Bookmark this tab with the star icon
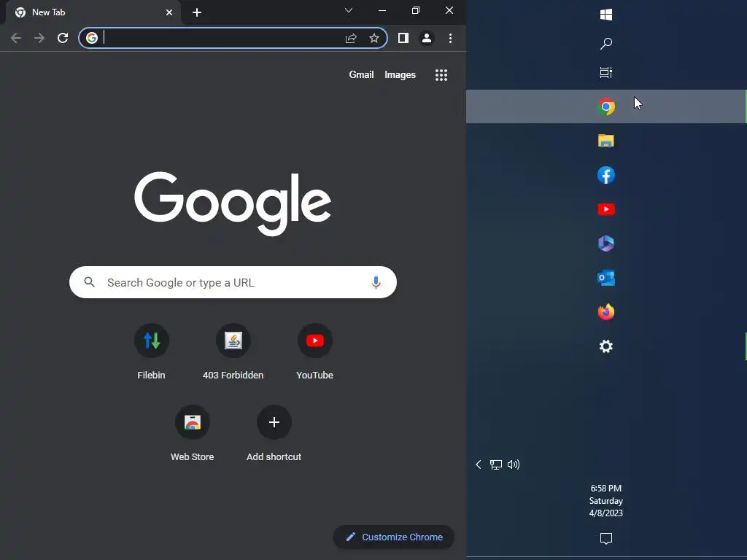The image size is (747, 560). (374, 38)
